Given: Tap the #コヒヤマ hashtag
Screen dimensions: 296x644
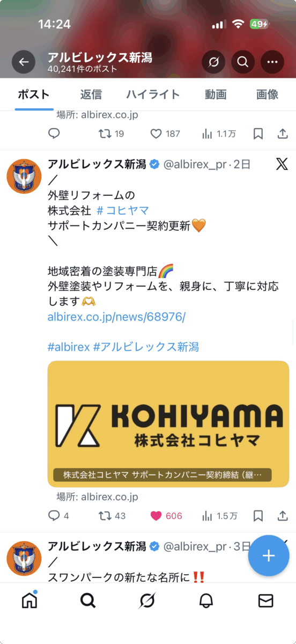Looking at the screenshot, I should (x=123, y=210).
